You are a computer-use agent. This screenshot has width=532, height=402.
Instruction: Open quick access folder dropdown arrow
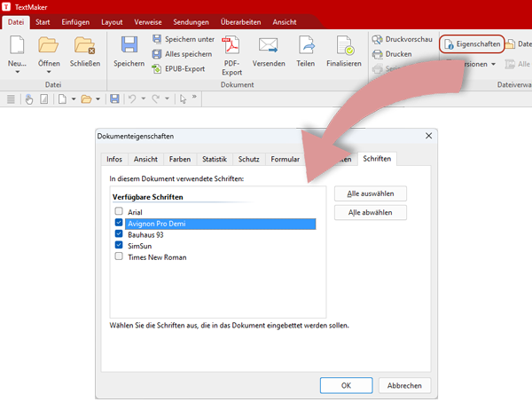98,99
